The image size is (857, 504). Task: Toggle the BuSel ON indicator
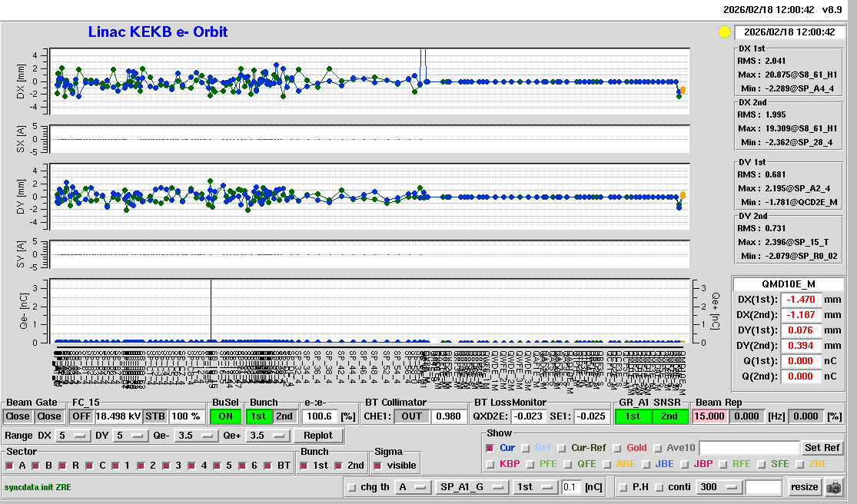coord(225,416)
